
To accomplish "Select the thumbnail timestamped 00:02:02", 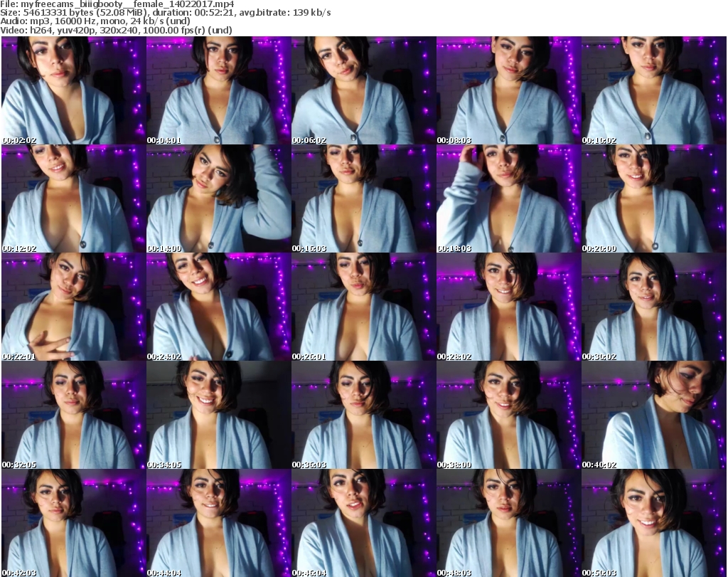I will (74, 90).
